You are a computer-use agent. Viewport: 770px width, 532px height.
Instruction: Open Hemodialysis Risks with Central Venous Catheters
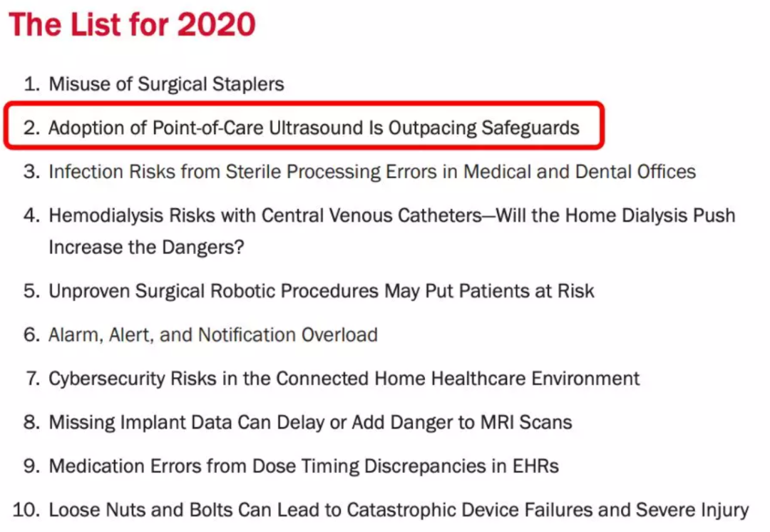point(392,215)
